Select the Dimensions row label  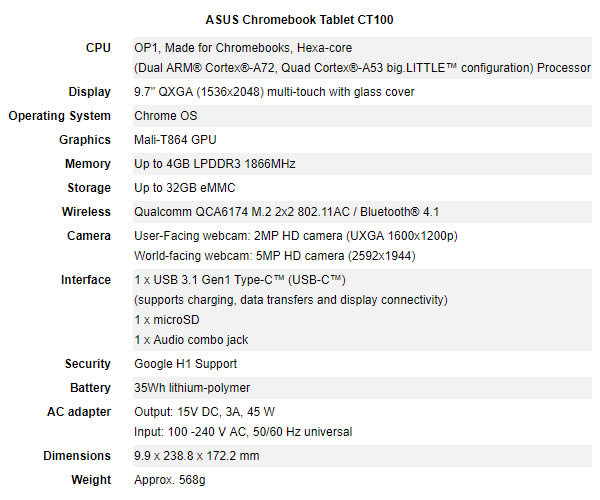[x=77, y=456]
